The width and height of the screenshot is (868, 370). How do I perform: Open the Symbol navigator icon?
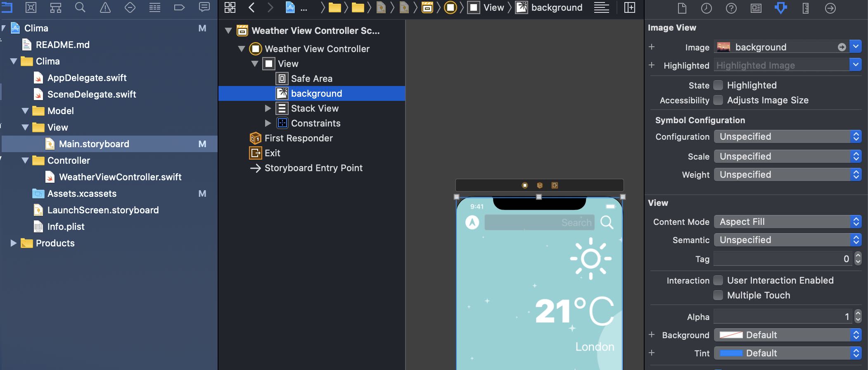point(56,7)
